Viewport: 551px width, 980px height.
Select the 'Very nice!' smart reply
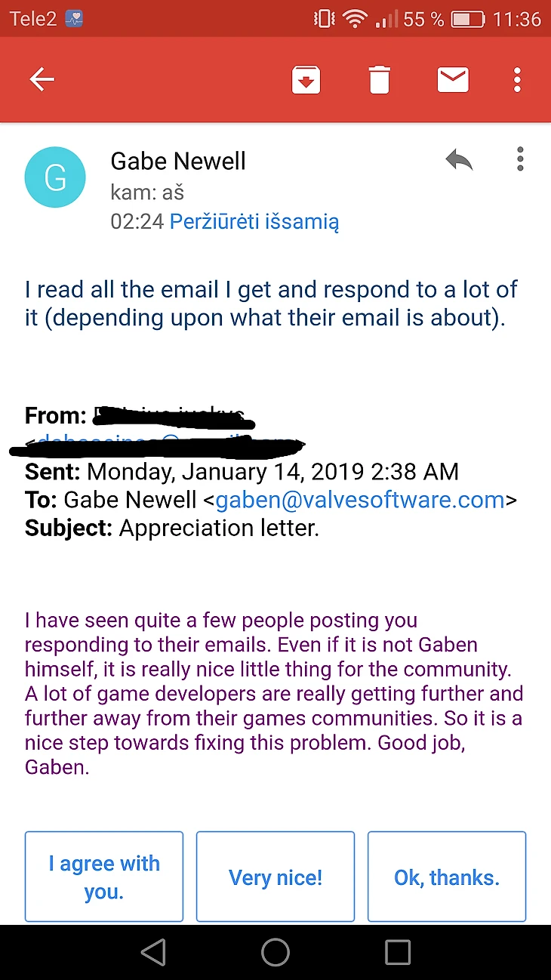[x=275, y=877]
